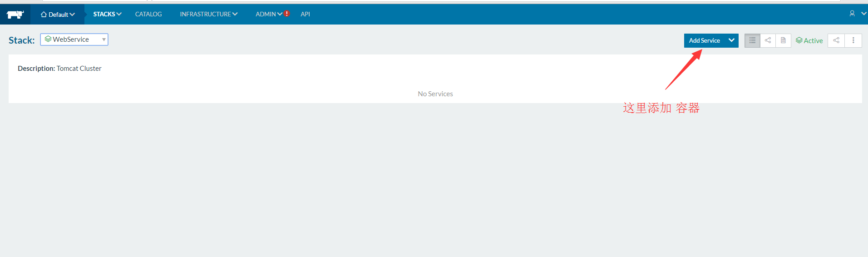Screen dimensions: 868x257
Task: Go to the CATALOG page
Action: pos(148,14)
